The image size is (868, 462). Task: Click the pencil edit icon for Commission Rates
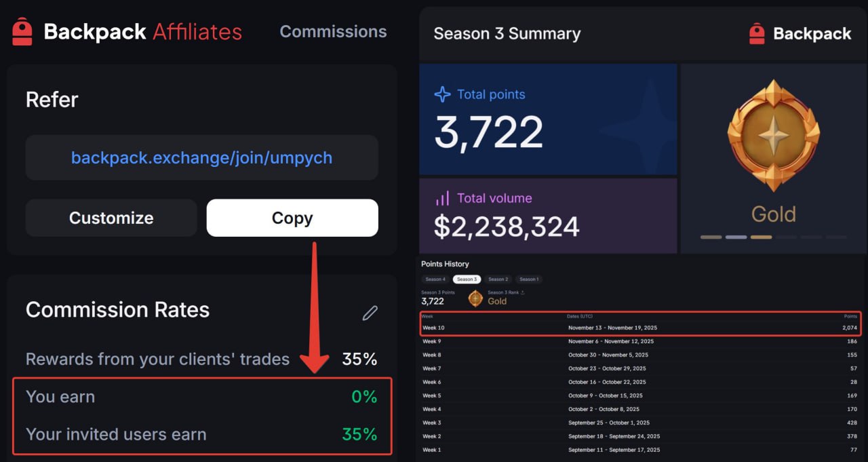(370, 312)
